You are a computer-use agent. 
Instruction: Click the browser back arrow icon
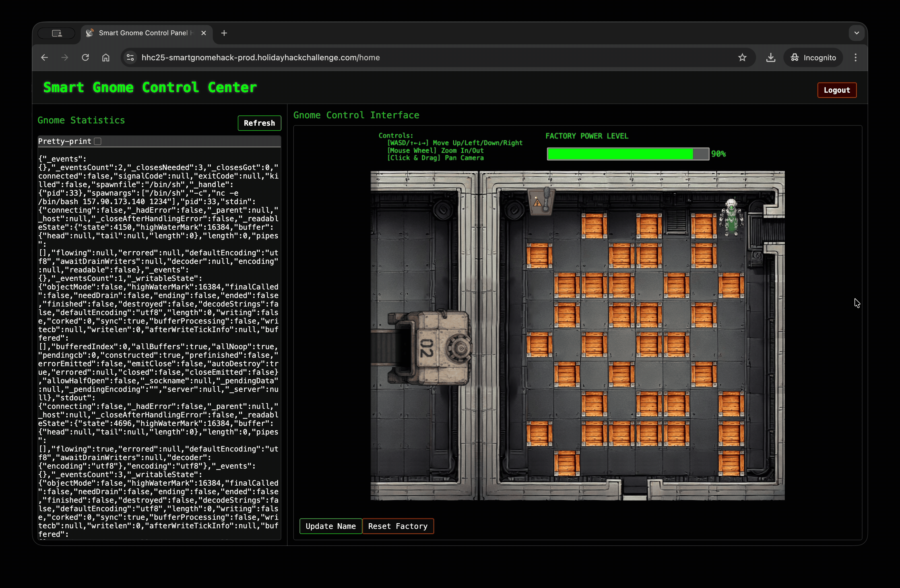[44, 57]
